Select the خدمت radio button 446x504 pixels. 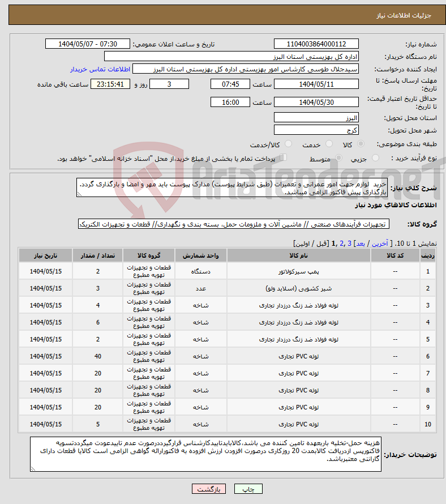[x=329, y=144]
